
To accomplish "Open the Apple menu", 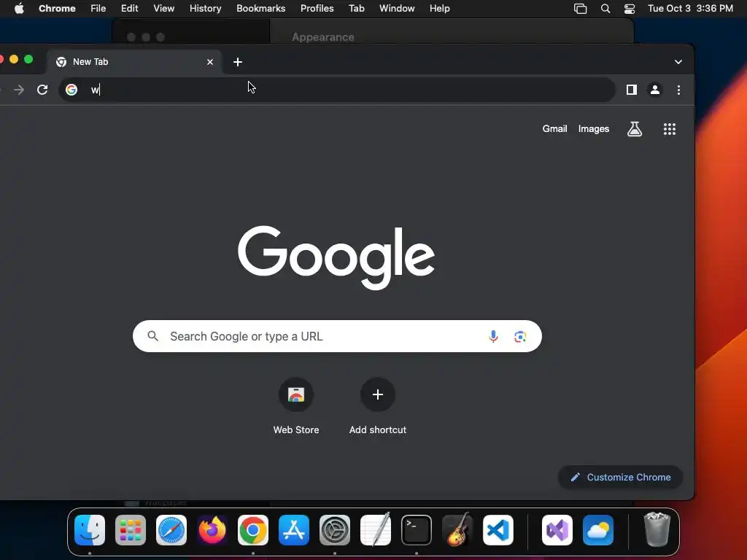I will [x=19, y=8].
